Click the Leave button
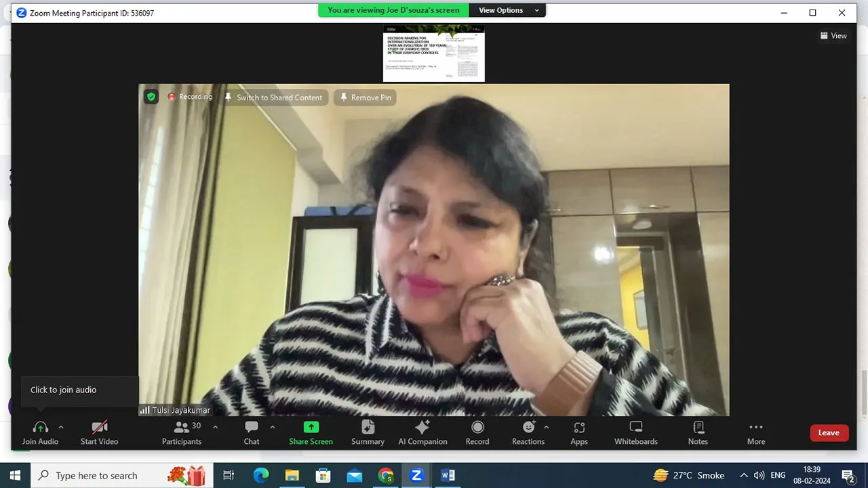The width and height of the screenshot is (868, 488). coord(829,432)
